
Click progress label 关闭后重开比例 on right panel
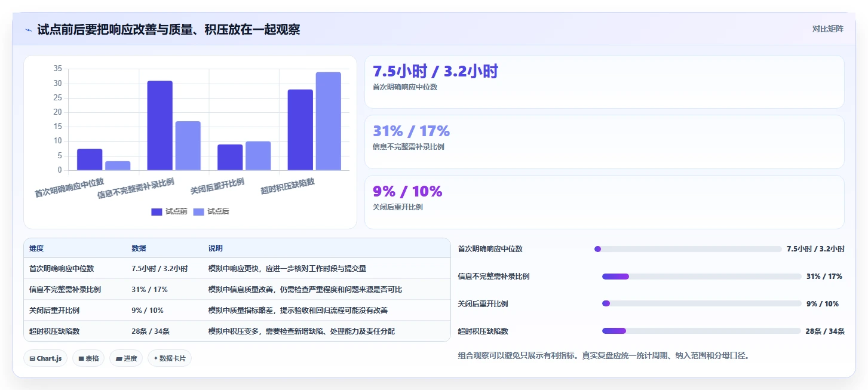(x=483, y=303)
